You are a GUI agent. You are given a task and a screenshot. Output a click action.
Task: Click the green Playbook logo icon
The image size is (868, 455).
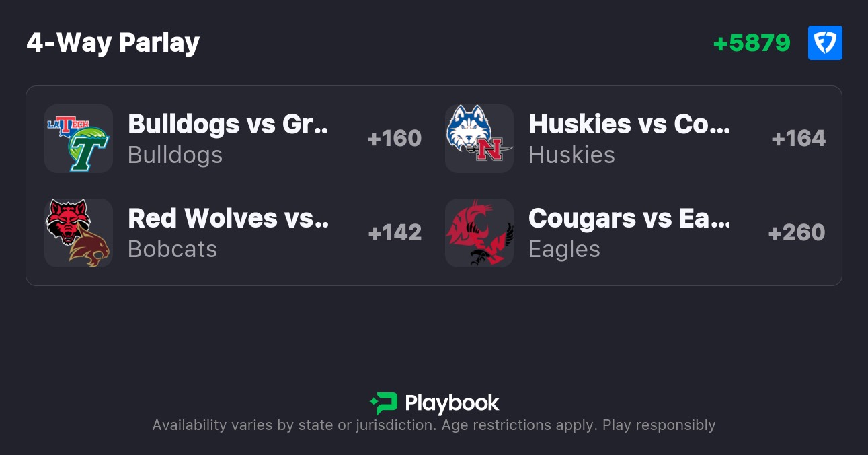[384, 403]
